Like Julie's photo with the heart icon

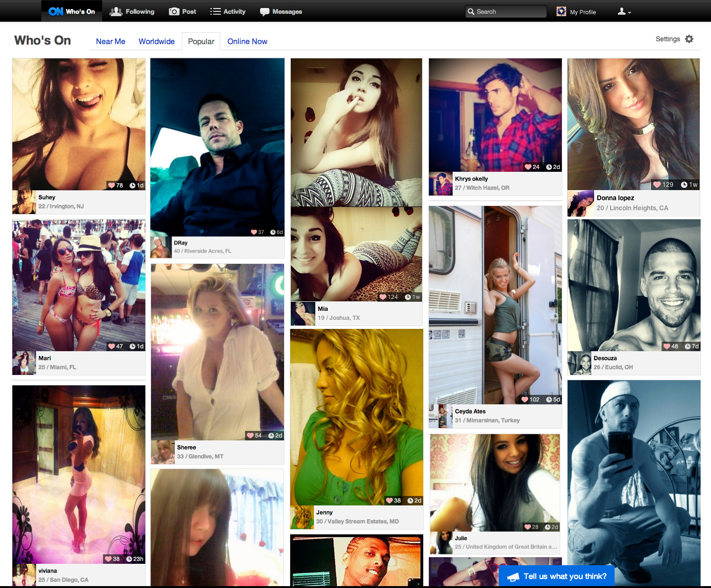(528, 527)
